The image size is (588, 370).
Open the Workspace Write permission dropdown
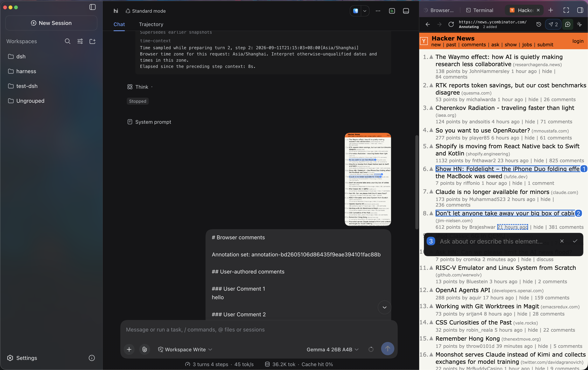coord(185,350)
